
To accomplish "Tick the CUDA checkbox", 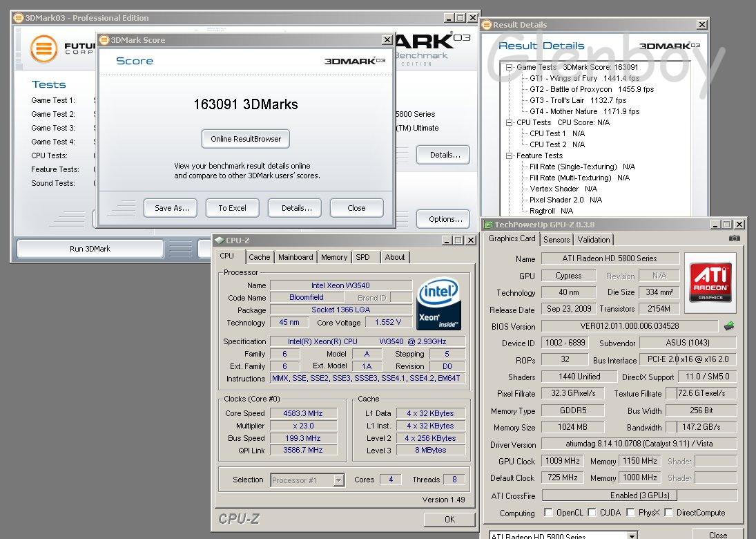I will (591, 513).
